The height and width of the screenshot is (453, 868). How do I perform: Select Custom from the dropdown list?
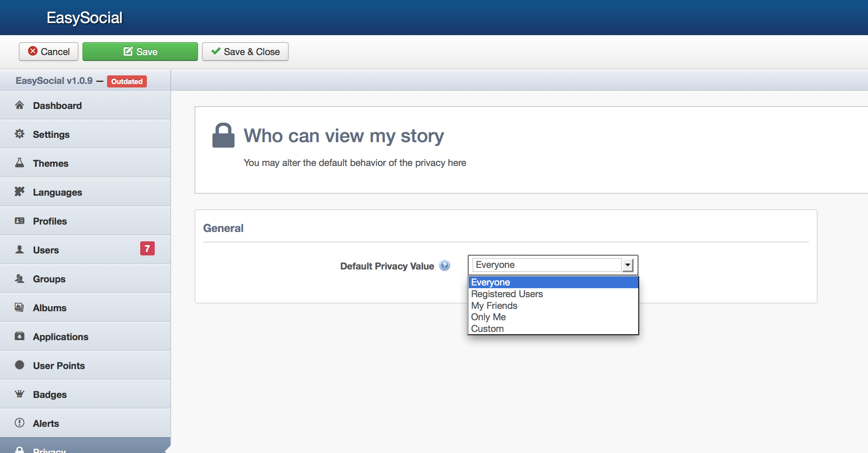pos(553,329)
